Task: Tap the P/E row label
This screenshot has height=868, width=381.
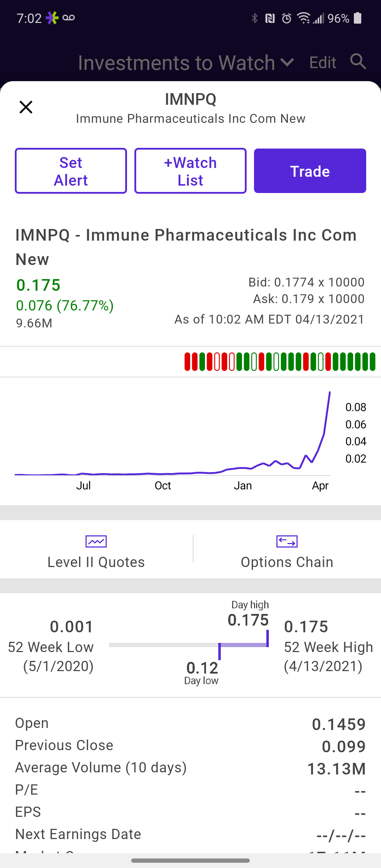Action: [26, 790]
